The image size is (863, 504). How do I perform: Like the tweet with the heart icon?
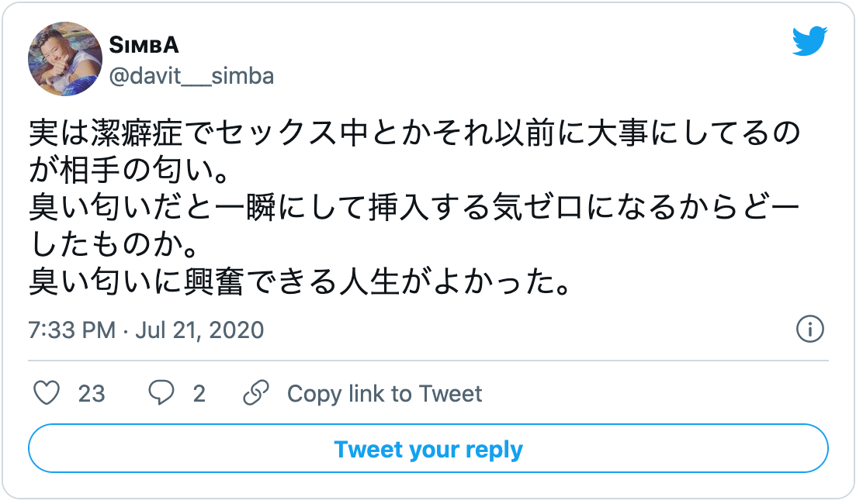pos(47,393)
